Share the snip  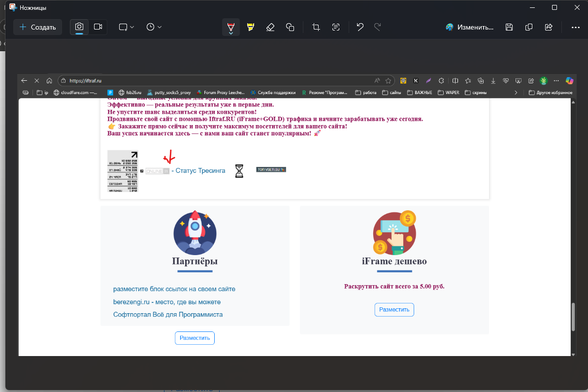pyautogui.click(x=549, y=27)
